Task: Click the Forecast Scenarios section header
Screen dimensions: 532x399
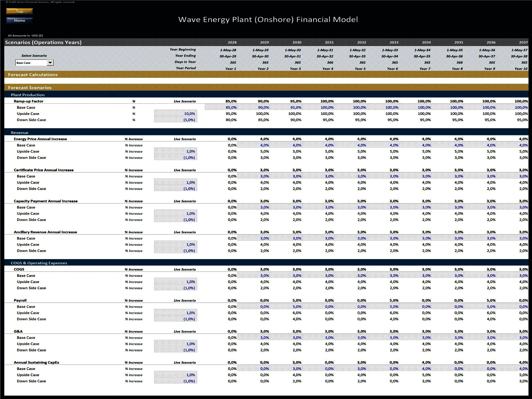Action: (30, 87)
